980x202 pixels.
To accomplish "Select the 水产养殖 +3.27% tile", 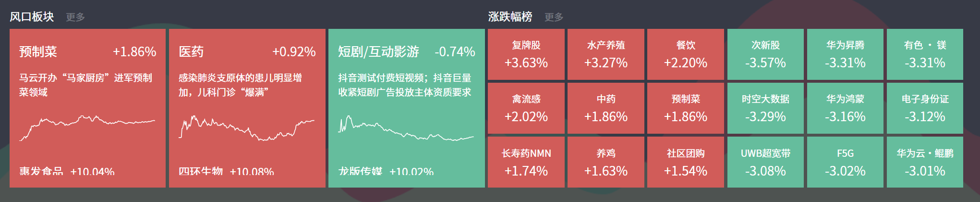I will coord(605,54).
